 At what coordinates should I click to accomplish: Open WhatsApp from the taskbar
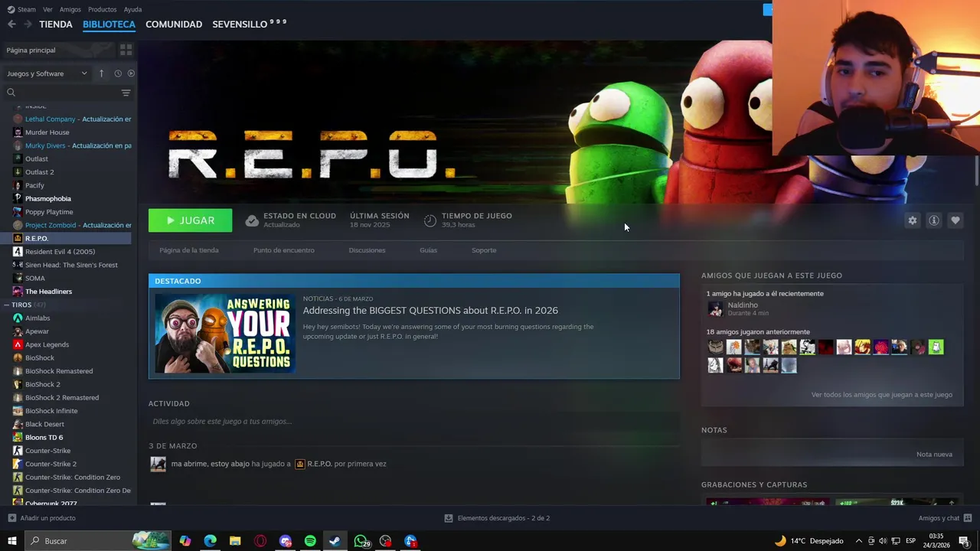[x=361, y=541]
